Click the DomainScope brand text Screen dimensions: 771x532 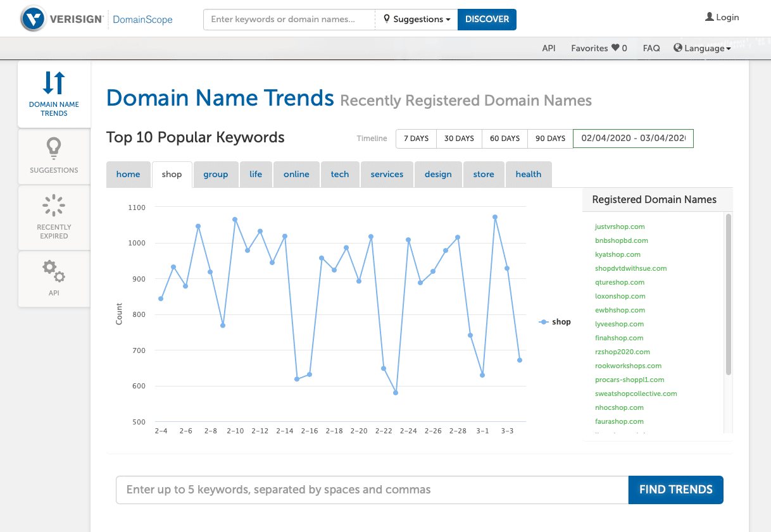[x=142, y=20]
